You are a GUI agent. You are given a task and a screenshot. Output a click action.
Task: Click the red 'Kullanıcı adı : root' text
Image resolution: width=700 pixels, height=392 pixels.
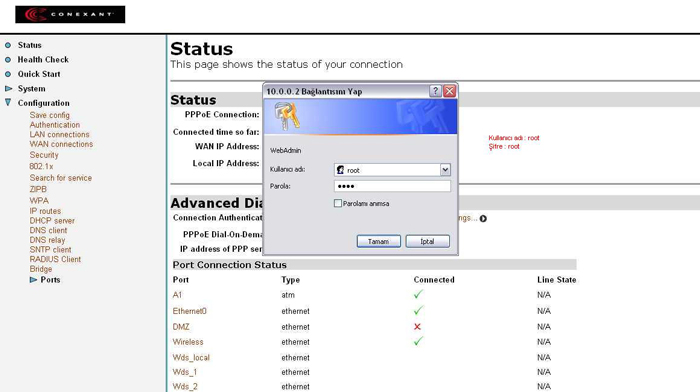pos(514,138)
